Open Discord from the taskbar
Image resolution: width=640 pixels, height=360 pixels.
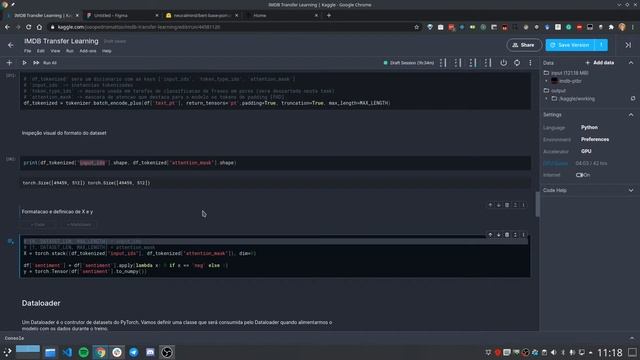point(150,352)
